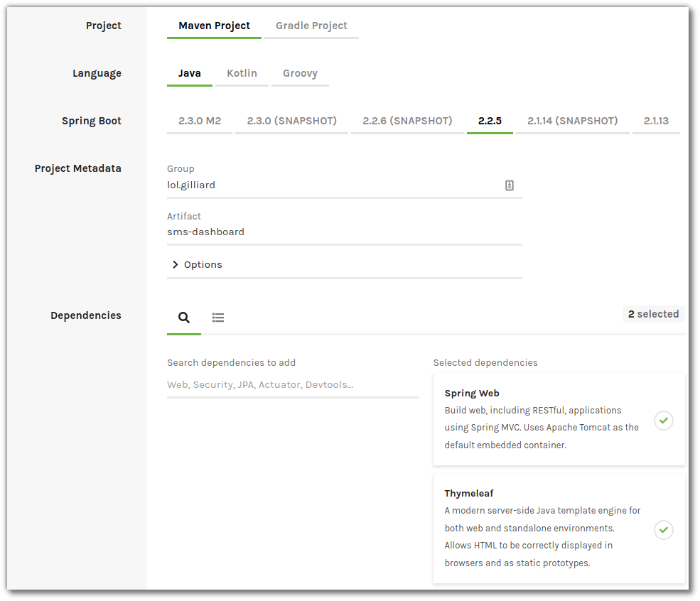This screenshot has height=601, width=700.
Task: Choose the 2.1.14 (SNAPSHOT) release
Action: pyautogui.click(x=572, y=121)
